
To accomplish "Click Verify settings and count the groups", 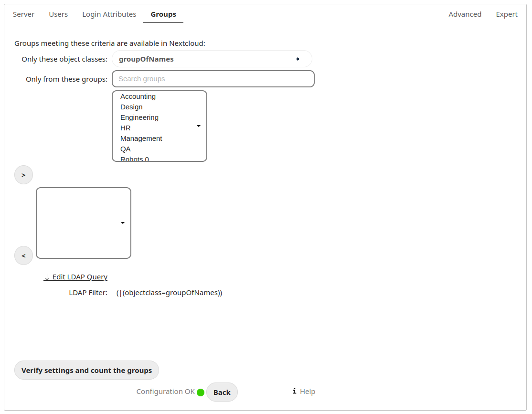I will click(86, 370).
